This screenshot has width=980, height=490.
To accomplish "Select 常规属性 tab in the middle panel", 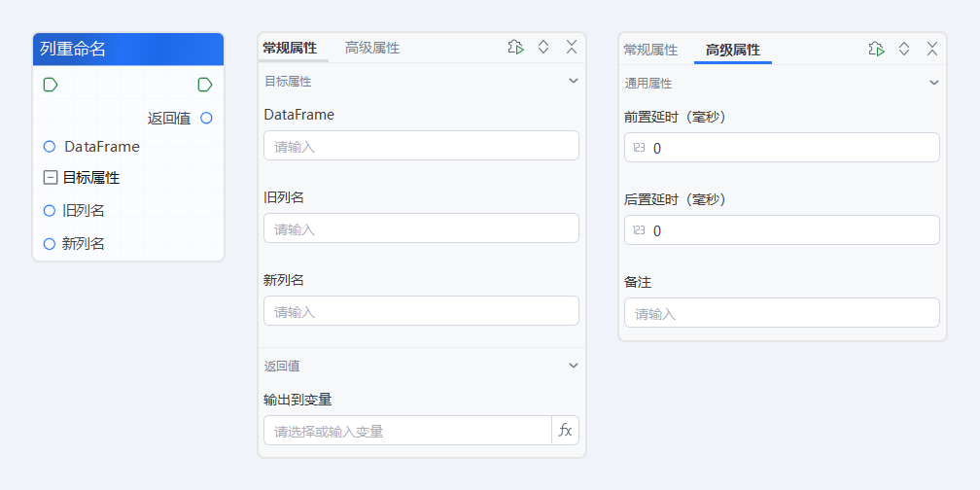I will [290, 49].
